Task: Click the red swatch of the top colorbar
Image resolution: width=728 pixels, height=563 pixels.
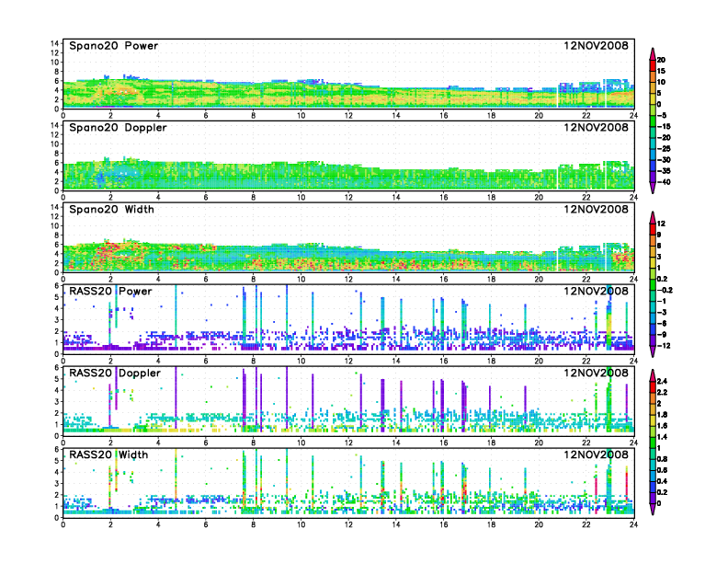Action: tap(653, 65)
